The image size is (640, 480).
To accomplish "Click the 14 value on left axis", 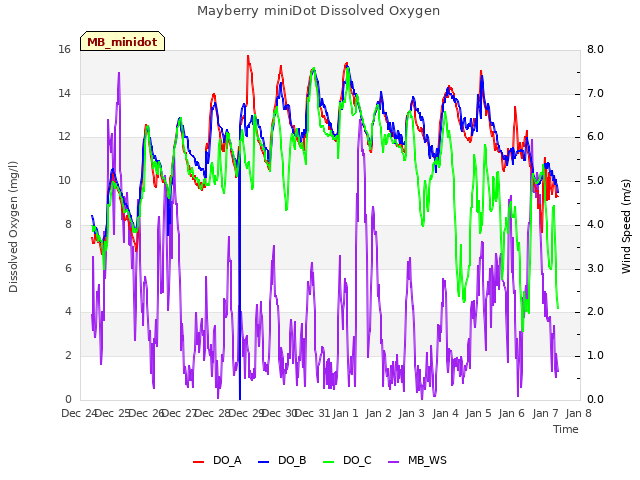I will [x=64, y=93].
